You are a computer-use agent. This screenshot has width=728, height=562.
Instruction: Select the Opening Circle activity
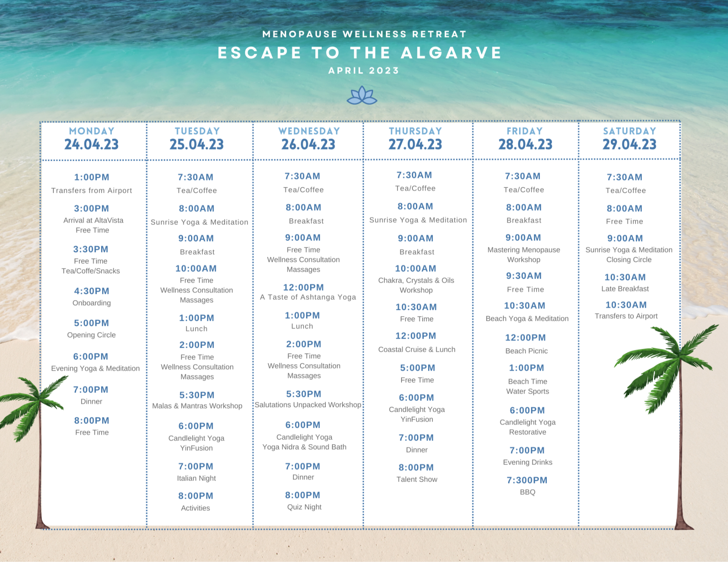click(x=91, y=335)
